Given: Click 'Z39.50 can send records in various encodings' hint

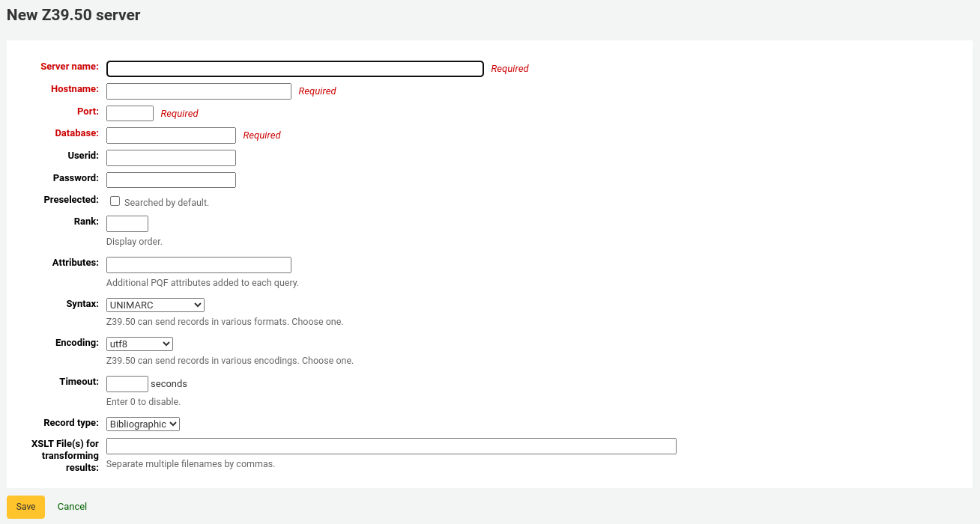Looking at the screenshot, I should point(230,361).
